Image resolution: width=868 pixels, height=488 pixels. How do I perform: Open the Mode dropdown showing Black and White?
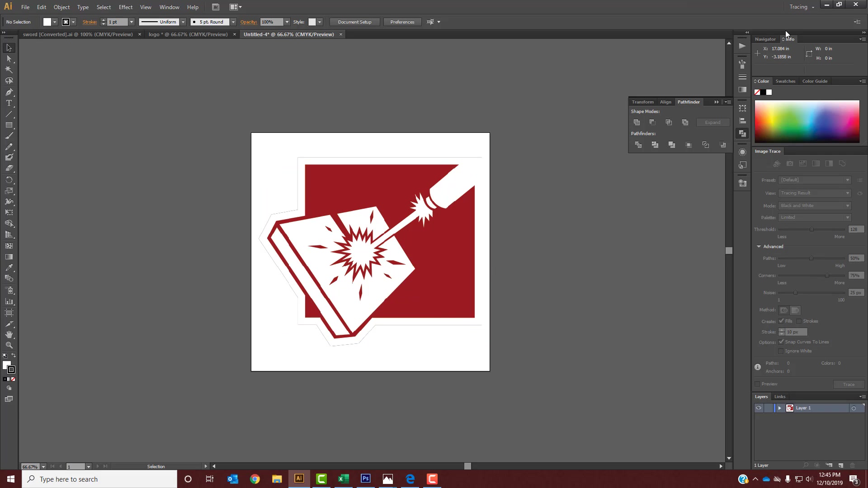pyautogui.click(x=814, y=205)
